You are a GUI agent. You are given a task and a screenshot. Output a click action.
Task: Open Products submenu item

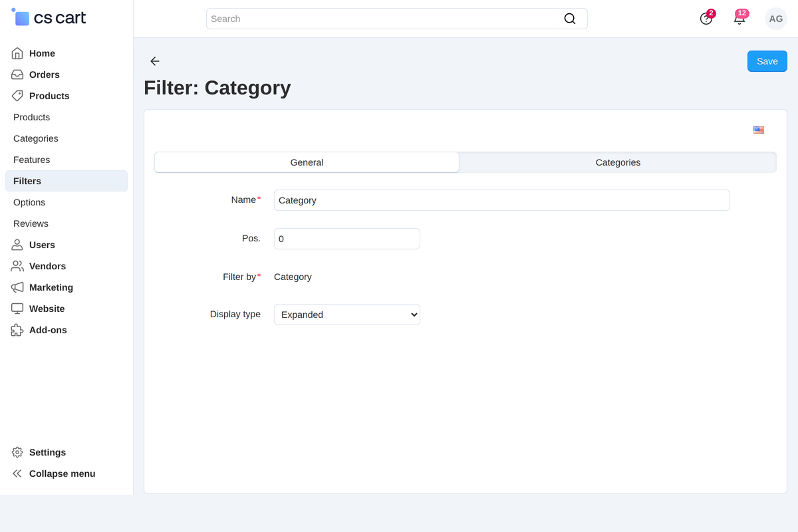(x=31, y=117)
